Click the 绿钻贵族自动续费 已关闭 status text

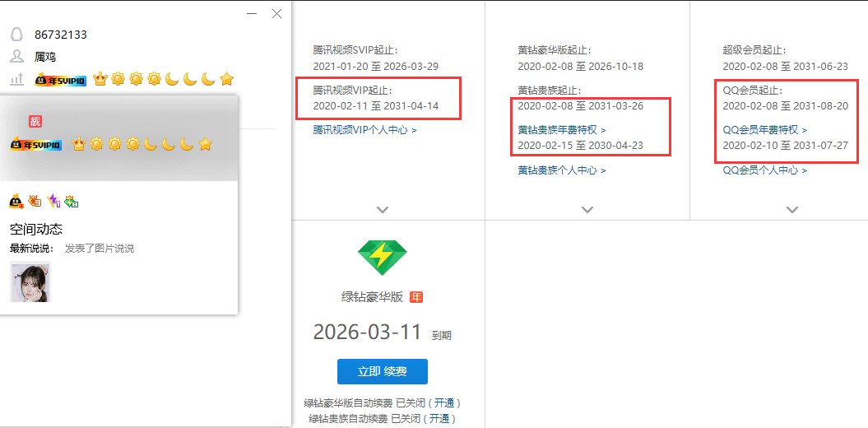(364, 418)
